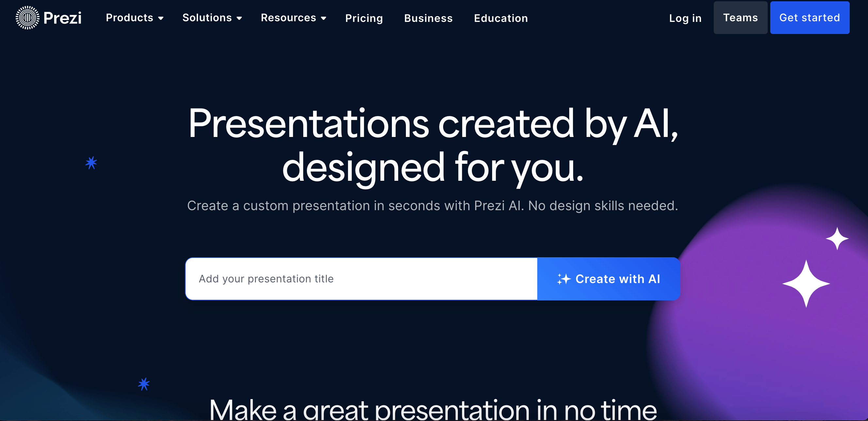
Task: Click the Log in link
Action: (685, 18)
